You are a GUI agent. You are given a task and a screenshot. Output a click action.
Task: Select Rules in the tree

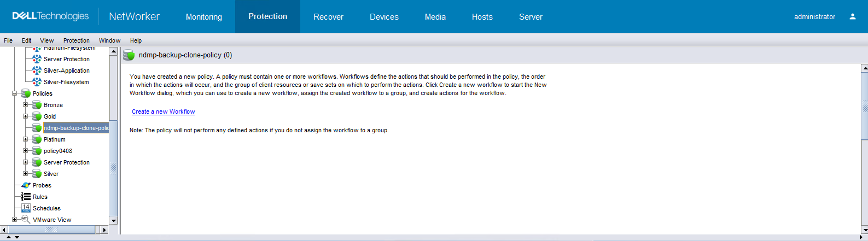[40, 197]
